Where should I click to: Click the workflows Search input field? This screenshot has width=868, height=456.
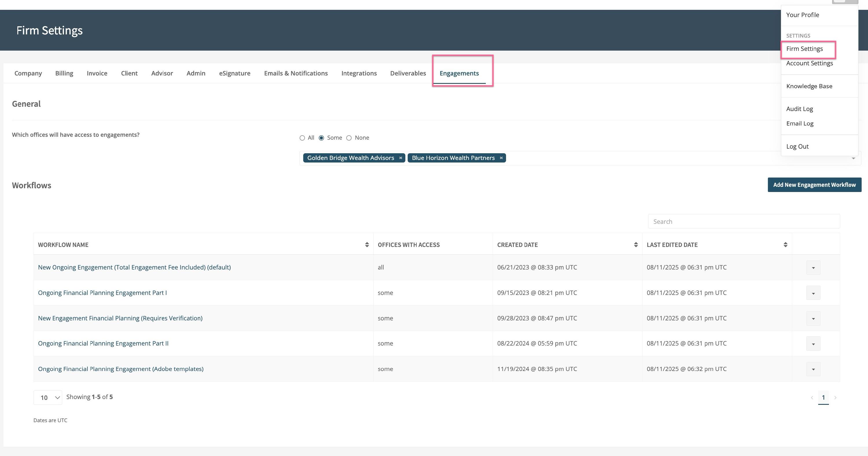click(x=744, y=221)
